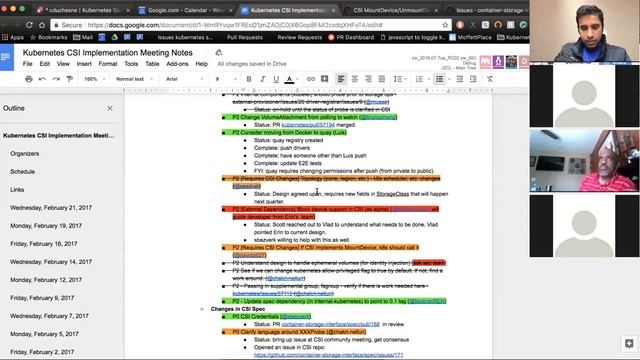Set justified text alignment

(x=382, y=79)
